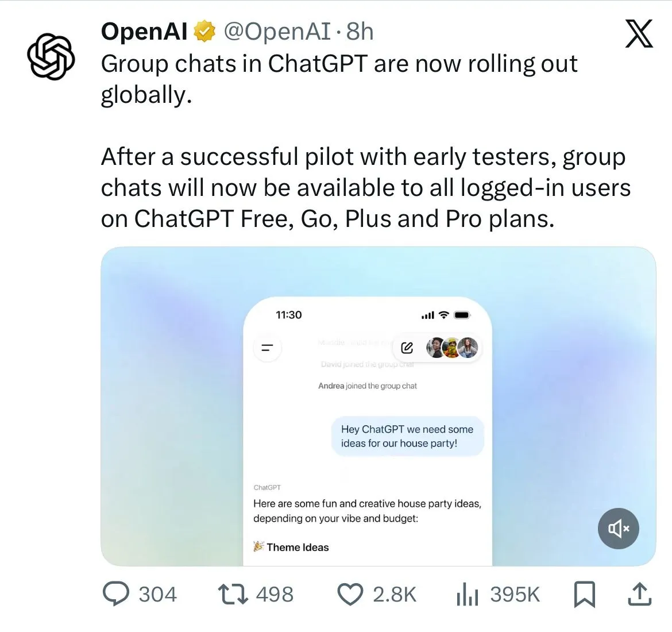Click the group member avatars cluster

click(452, 348)
